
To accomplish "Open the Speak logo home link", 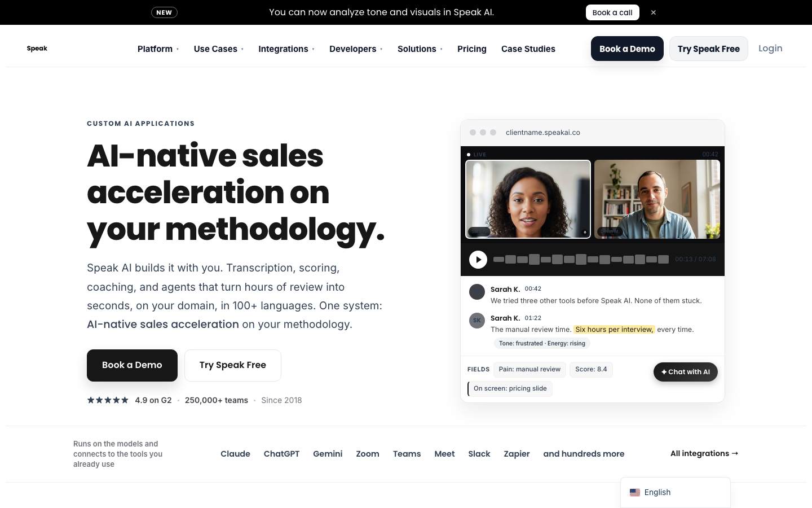I will (x=37, y=49).
